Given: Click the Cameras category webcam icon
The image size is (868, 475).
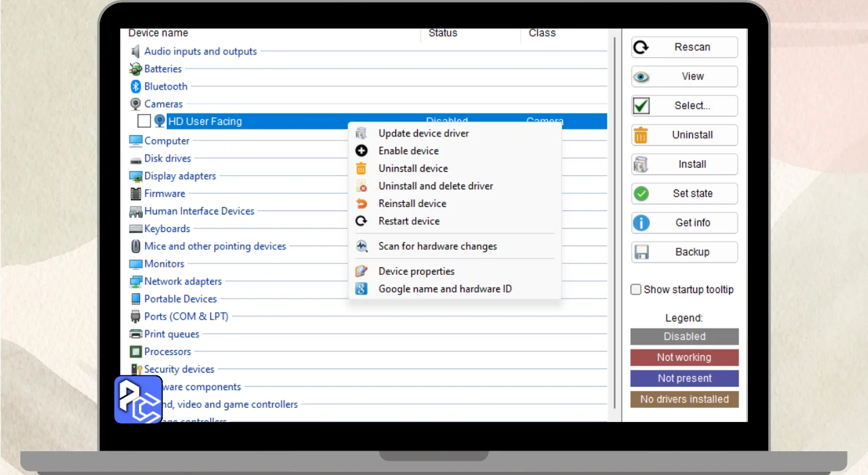Looking at the screenshot, I should 136,104.
